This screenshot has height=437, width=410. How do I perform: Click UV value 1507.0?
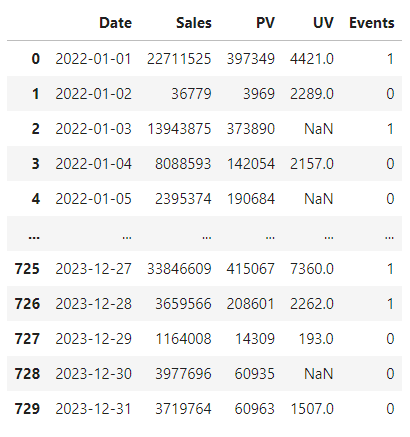click(312, 409)
